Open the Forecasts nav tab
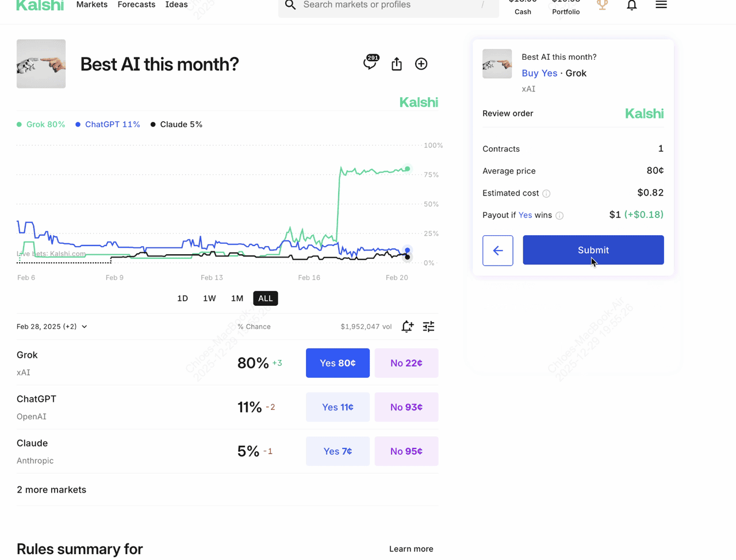Viewport: 736px width, 560px height. pos(136,5)
